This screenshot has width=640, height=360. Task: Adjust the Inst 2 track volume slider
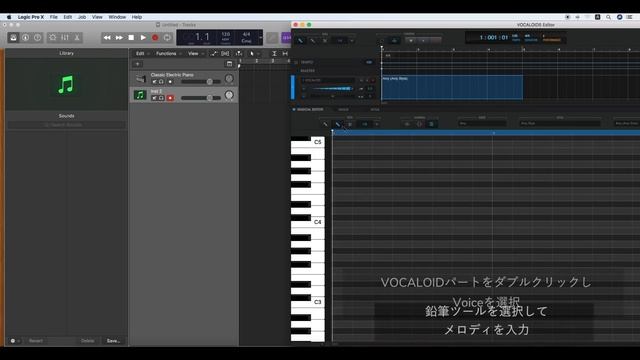(x=200, y=98)
